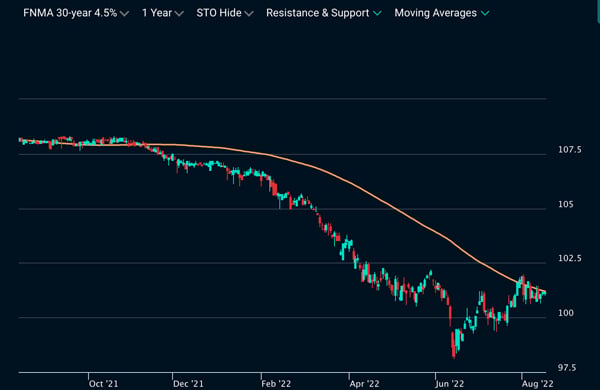Viewport: 600px width, 390px height.
Task: Click the chevron beside FNMA 30-year 4.5%
Action: click(124, 14)
